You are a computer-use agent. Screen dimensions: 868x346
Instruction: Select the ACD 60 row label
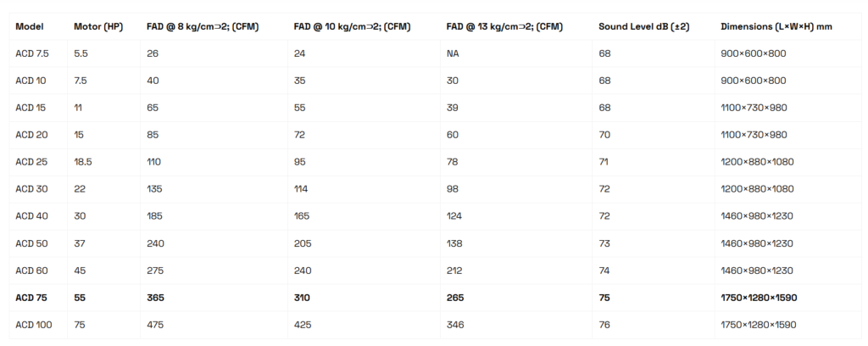pyautogui.click(x=31, y=271)
